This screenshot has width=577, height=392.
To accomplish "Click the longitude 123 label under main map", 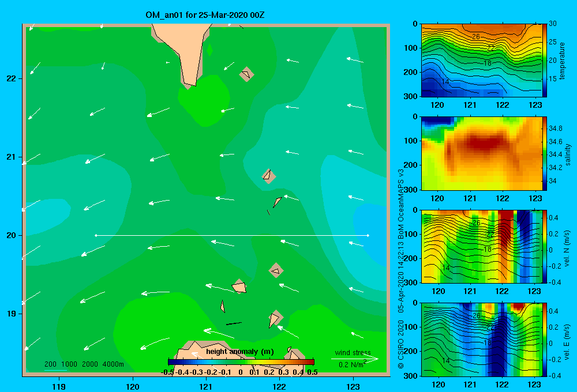I will pos(353,386).
